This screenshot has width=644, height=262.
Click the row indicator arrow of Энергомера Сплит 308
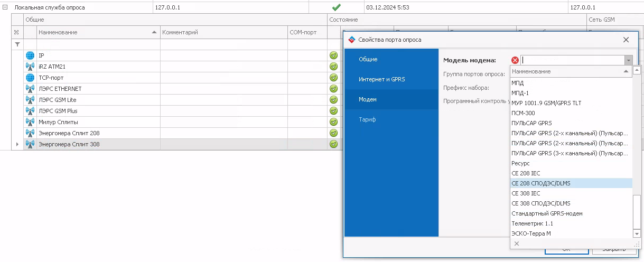coord(17,144)
